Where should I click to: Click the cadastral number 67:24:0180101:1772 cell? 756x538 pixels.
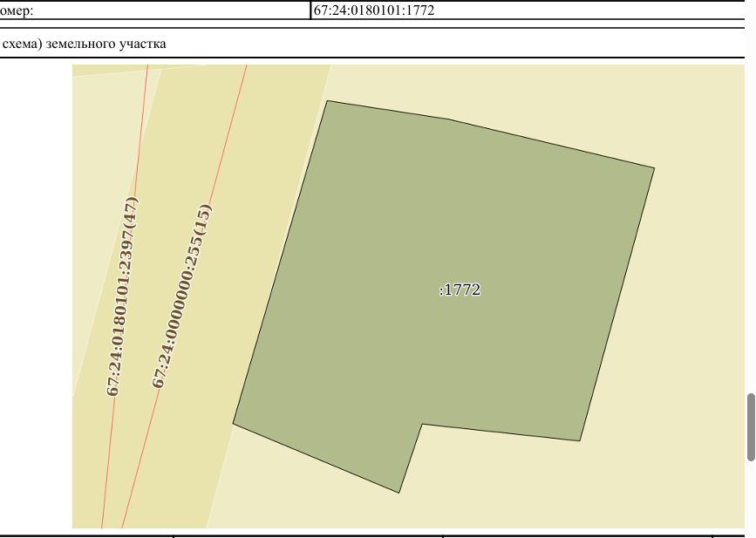point(528,10)
